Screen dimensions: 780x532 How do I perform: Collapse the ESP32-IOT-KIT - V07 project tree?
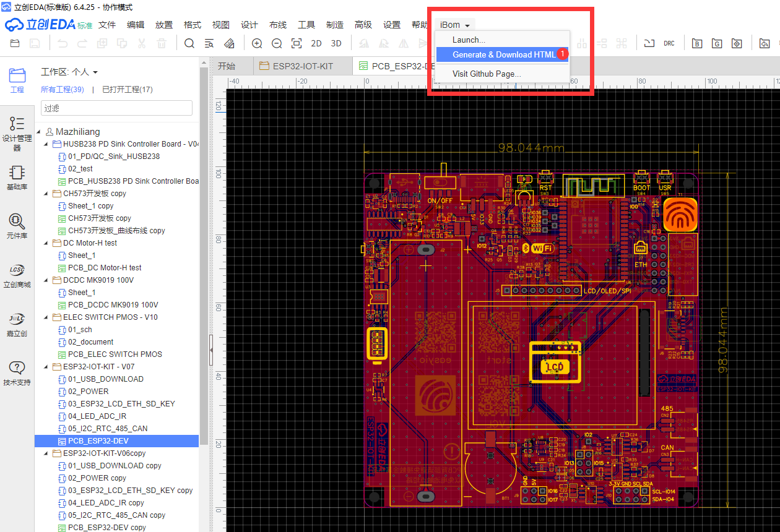click(45, 366)
